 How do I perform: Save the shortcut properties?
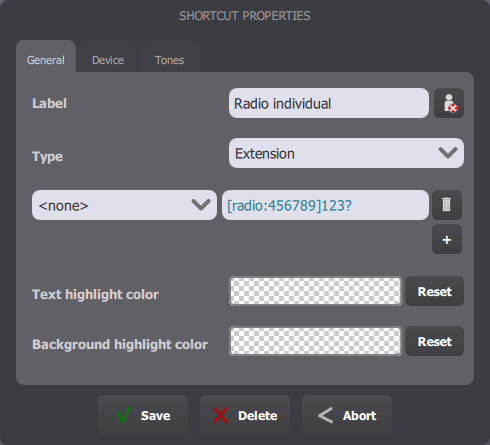coord(143,415)
